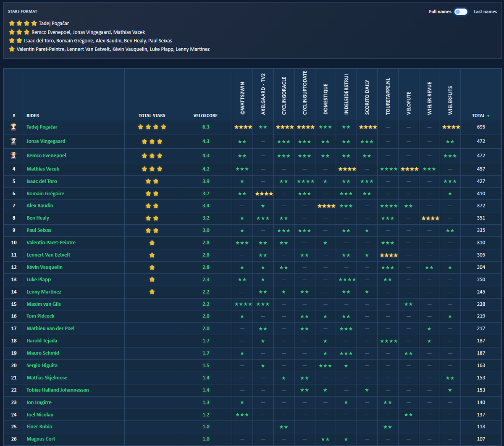Open rider Isaac del Toro in the table
504x446 pixels.
tap(42, 181)
